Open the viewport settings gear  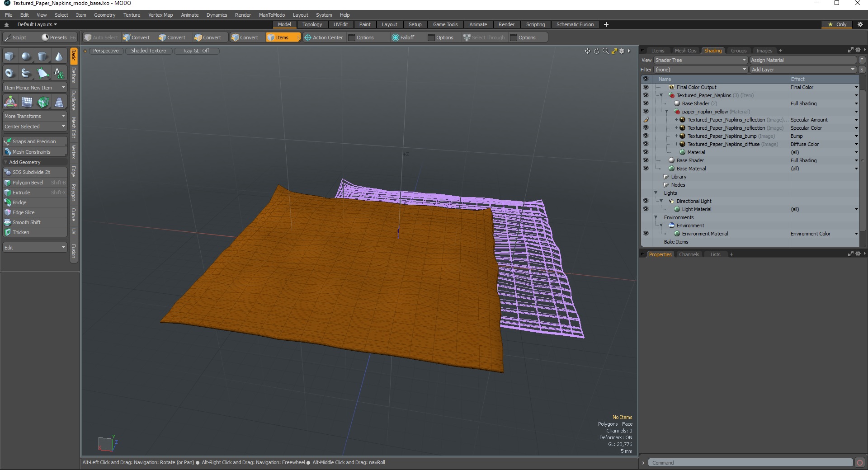point(622,51)
